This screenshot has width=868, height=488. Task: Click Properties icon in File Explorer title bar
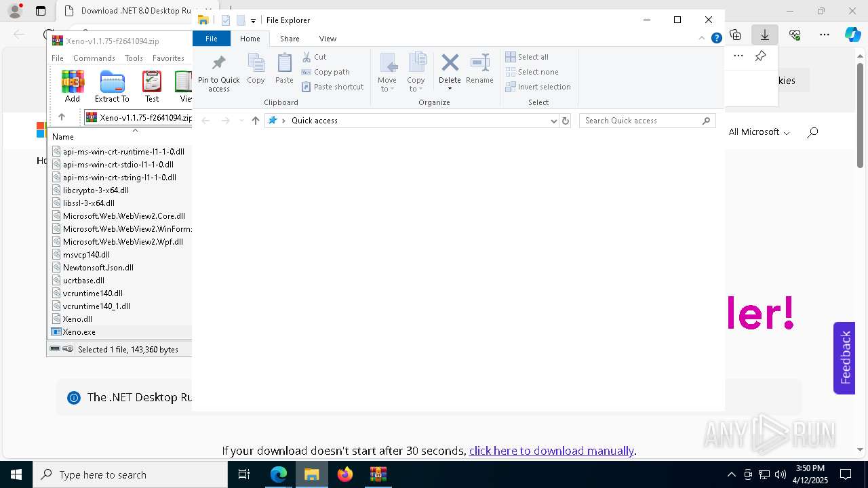[226, 20]
